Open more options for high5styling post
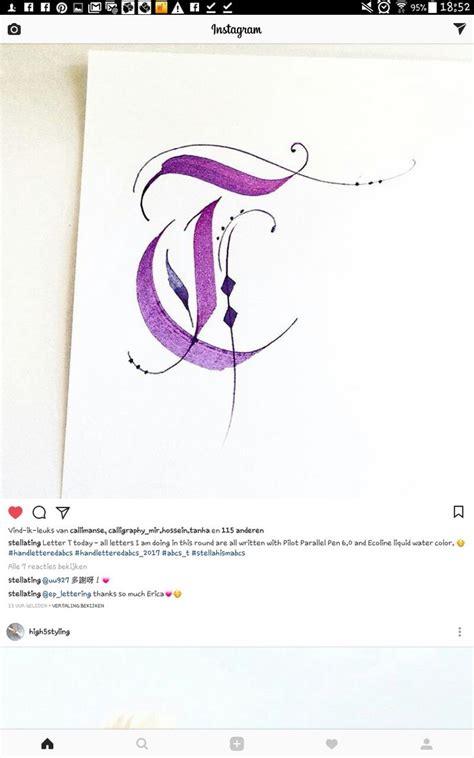The width and height of the screenshot is (474, 758). (x=460, y=631)
